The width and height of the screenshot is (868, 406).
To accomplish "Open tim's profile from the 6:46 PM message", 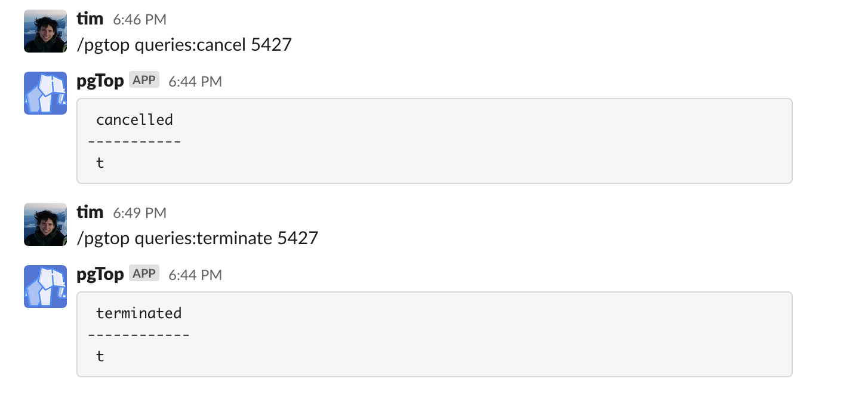I will click(x=90, y=19).
